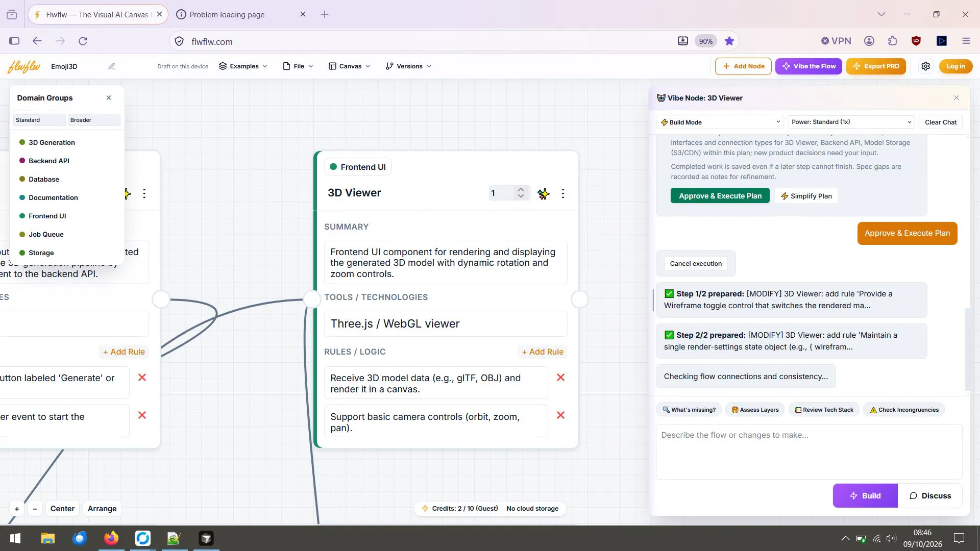Select Backend API domain group

pos(48,161)
